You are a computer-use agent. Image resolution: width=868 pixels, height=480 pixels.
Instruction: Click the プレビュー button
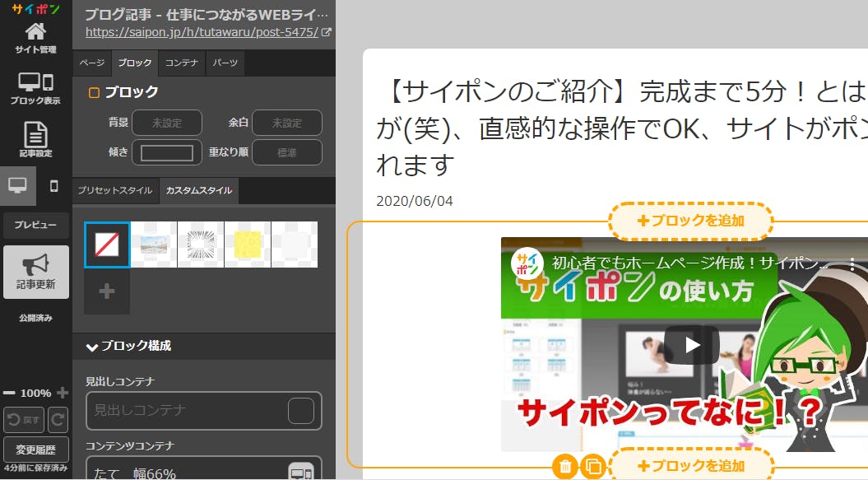point(35,225)
